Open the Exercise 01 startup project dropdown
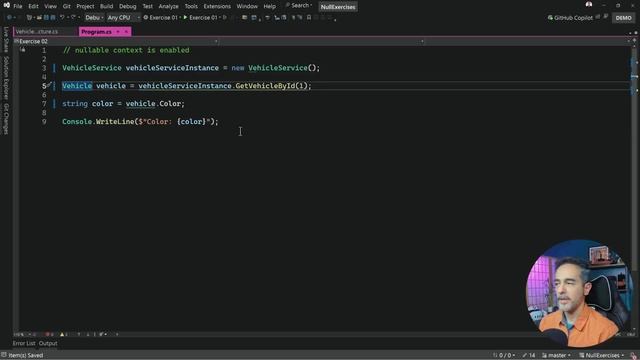 point(162,18)
